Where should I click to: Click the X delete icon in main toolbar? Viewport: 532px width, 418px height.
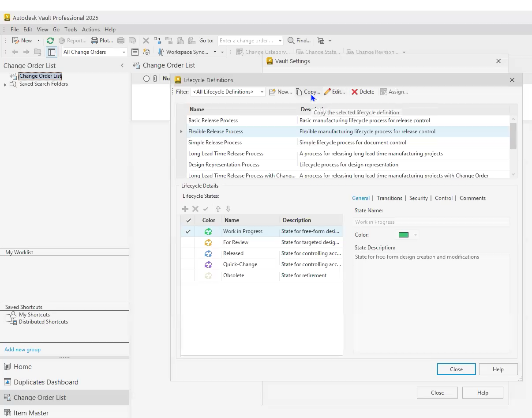[146, 41]
